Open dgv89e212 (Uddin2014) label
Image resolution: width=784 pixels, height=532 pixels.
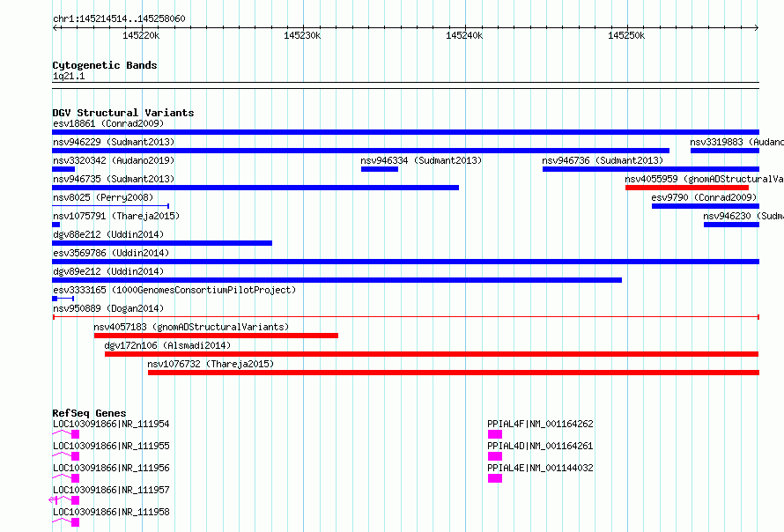pos(108,271)
